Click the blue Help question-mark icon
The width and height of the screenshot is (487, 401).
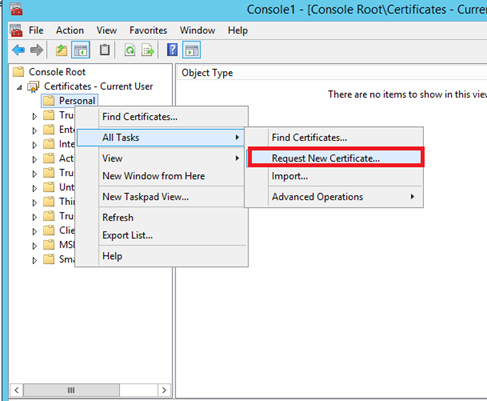pos(172,50)
